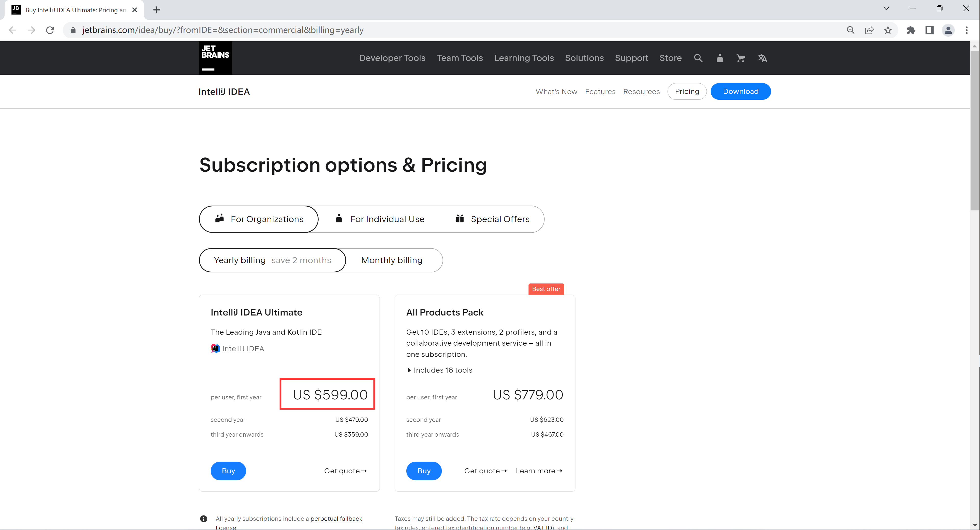Click the US $779.00 price
980x530 pixels.
pyautogui.click(x=528, y=395)
